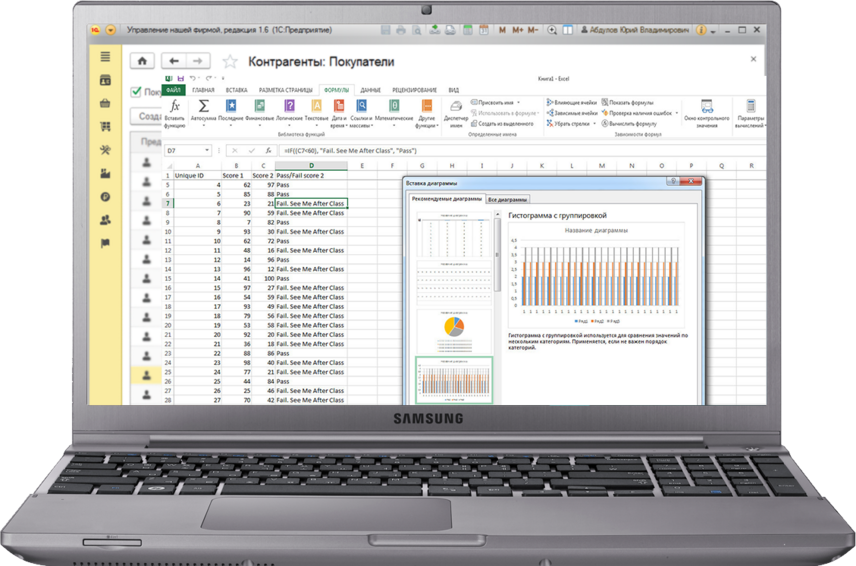Click the 'Unique ID' header cell
This screenshot has height=566, width=856.
click(198, 176)
